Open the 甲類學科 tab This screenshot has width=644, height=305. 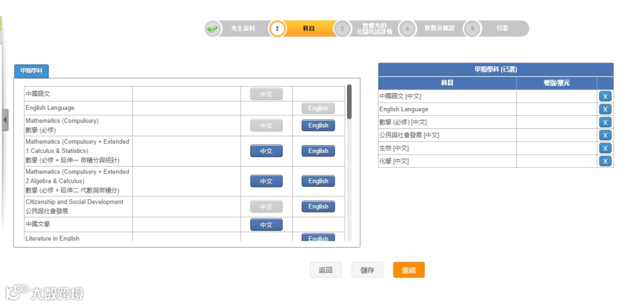tap(32, 71)
